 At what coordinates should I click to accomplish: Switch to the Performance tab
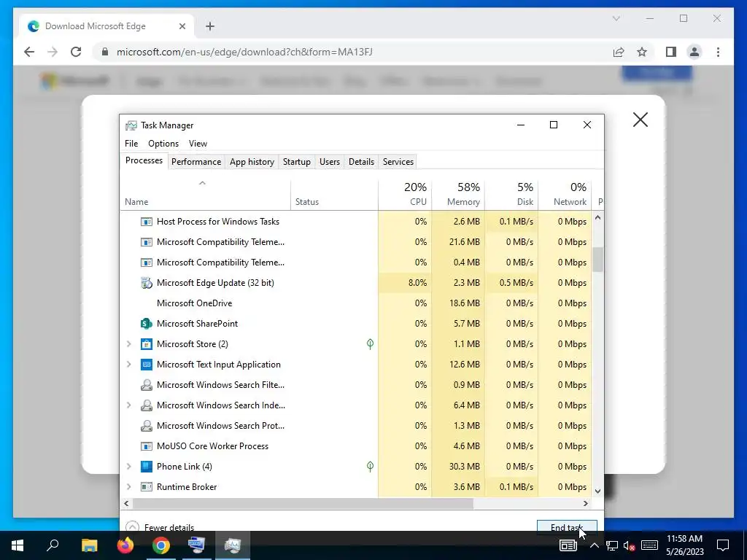pos(196,162)
